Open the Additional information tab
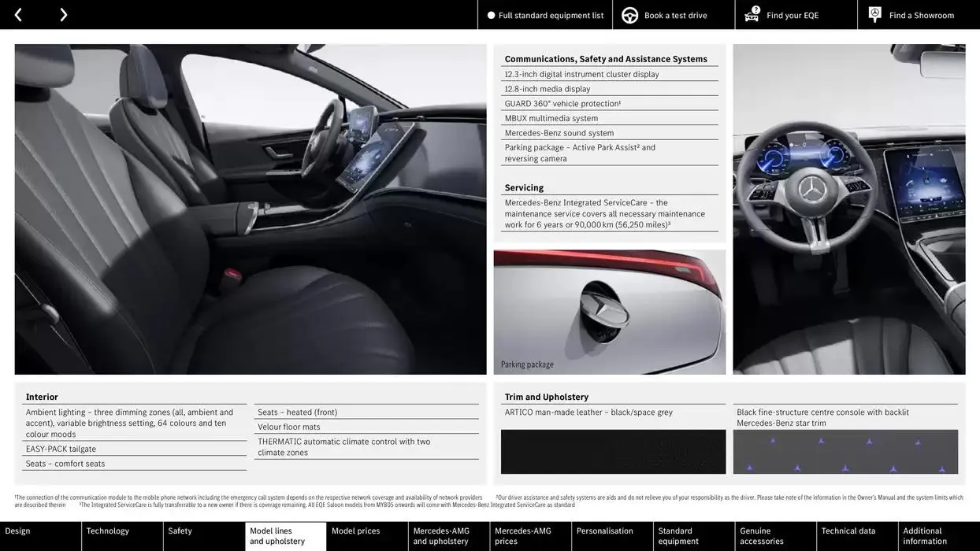The image size is (980, 551). pos(939,536)
